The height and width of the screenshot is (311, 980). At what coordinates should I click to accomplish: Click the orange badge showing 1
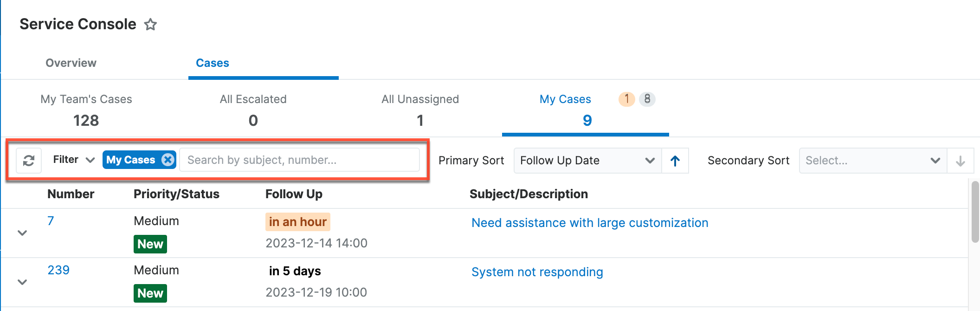[x=626, y=99]
